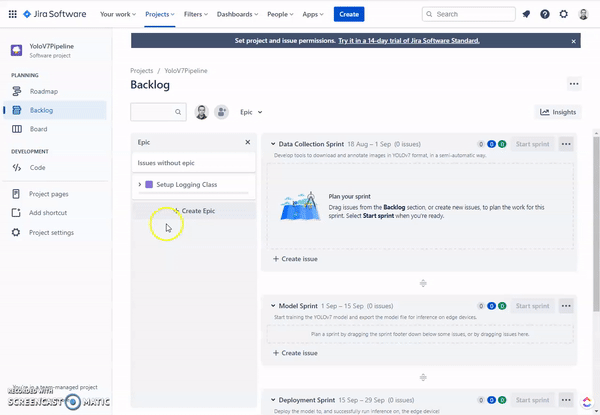Open Data Collection Sprint more actions menu

566,144
